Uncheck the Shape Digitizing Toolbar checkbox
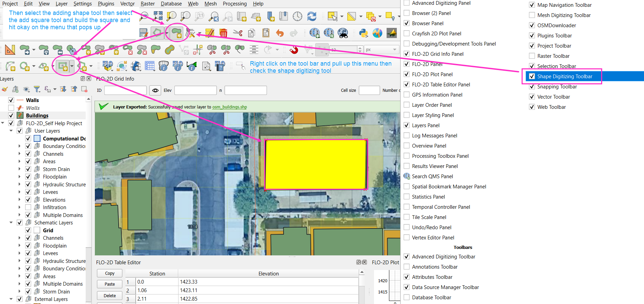The width and height of the screenshot is (644, 304). pyautogui.click(x=532, y=77)
